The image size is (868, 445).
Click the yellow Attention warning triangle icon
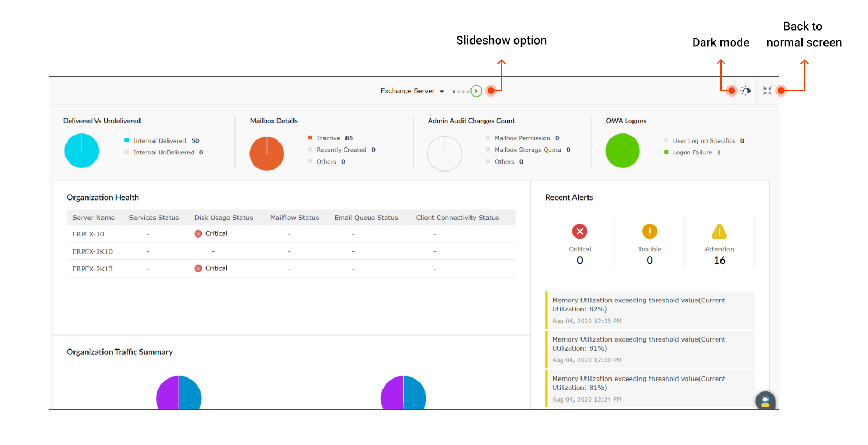coord(719,231)
